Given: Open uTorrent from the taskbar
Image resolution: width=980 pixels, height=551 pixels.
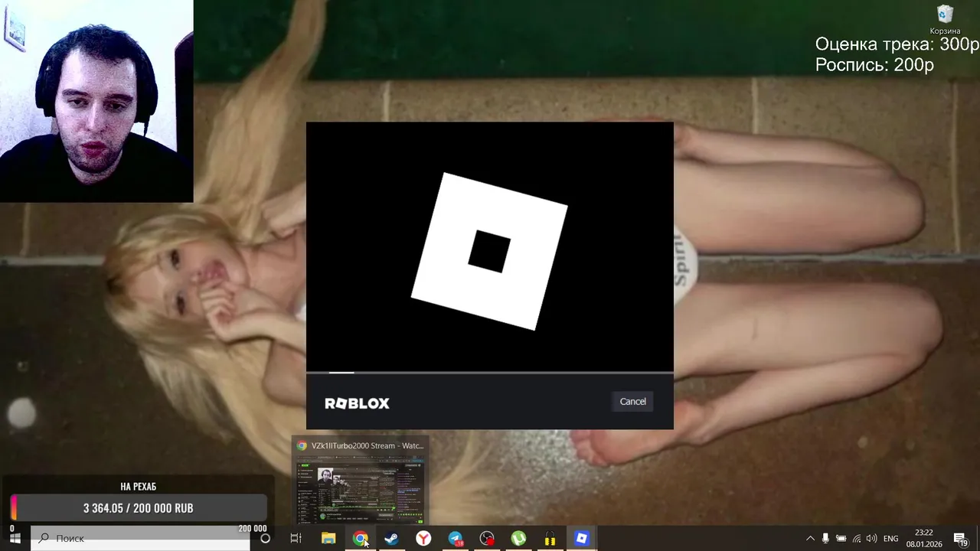Looking at the screenshot, I should click(x=518, y=538).
